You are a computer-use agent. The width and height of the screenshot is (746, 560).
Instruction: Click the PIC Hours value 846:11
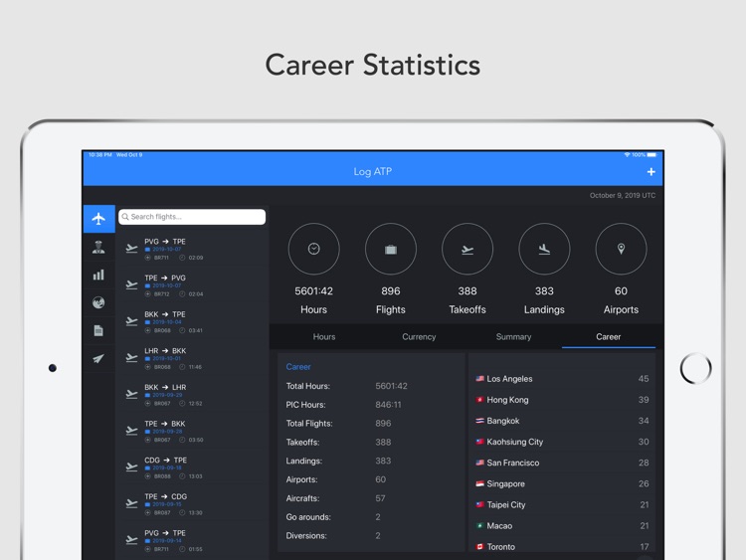tap(388, 405)
